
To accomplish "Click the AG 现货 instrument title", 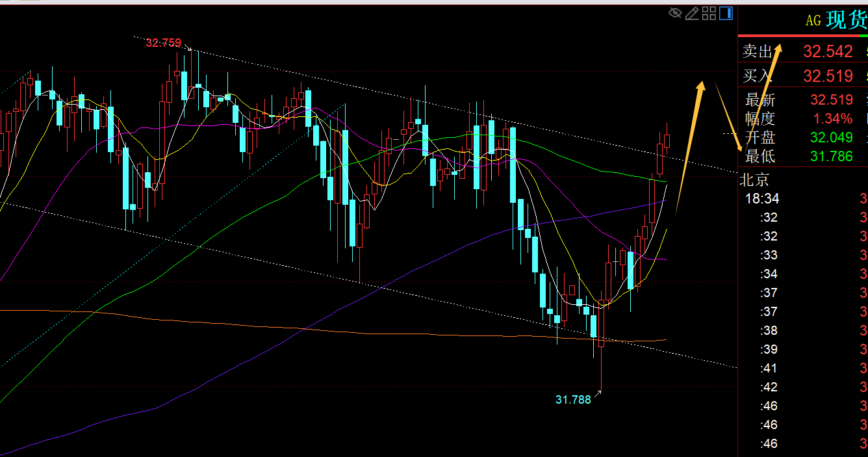I will click(x=836, y=20).
